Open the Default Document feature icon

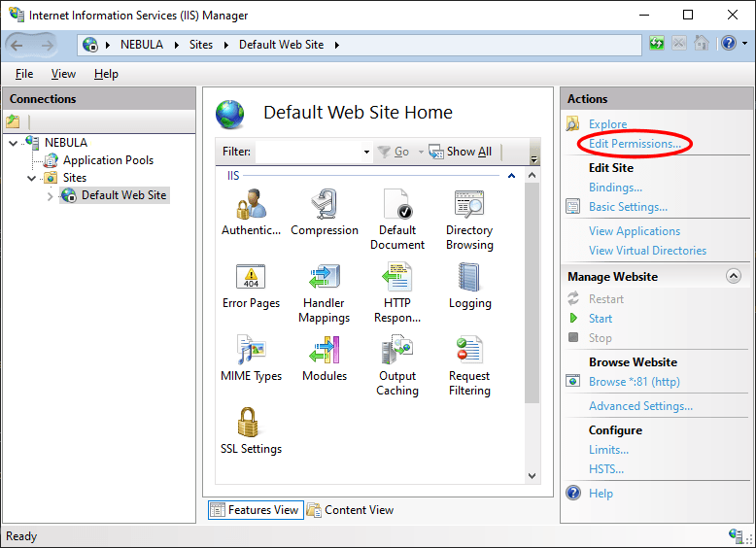pyautogui.click(x=397, y=204)
